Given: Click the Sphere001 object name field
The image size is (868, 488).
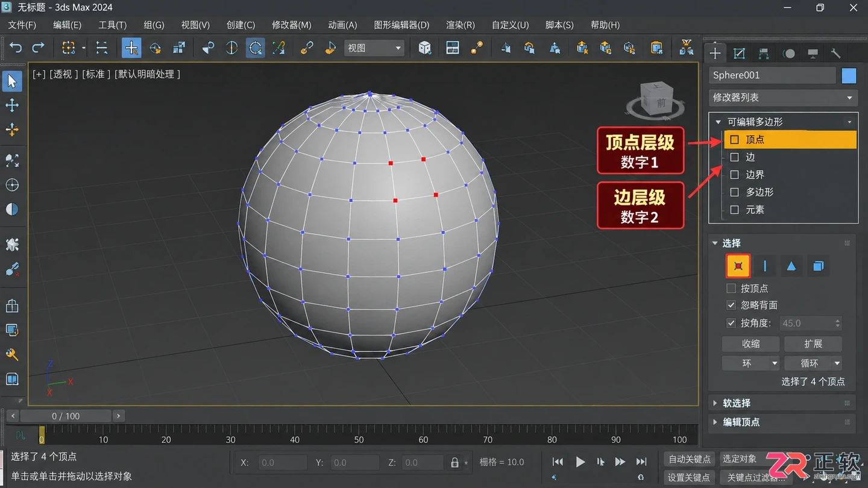Looking at the screenshot, I should click(x=773, y=75).
